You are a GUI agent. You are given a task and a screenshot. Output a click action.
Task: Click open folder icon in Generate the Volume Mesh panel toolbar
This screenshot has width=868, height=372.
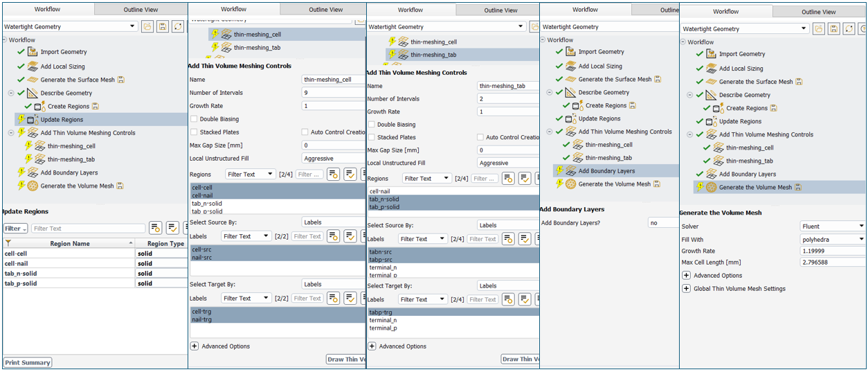[x=819, y=28]
